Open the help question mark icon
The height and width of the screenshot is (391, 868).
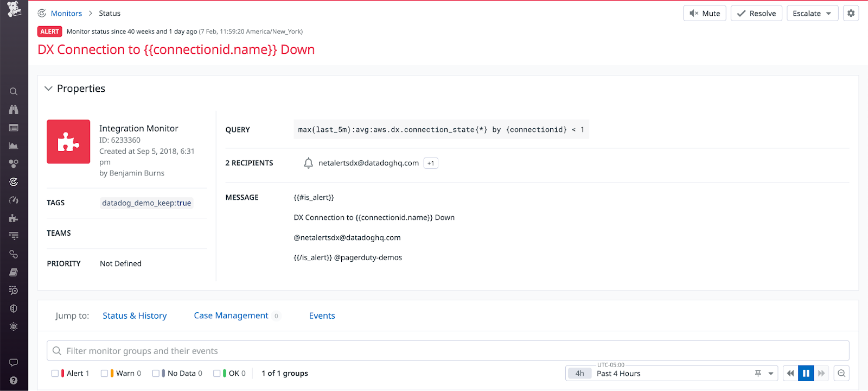(14, 381)
